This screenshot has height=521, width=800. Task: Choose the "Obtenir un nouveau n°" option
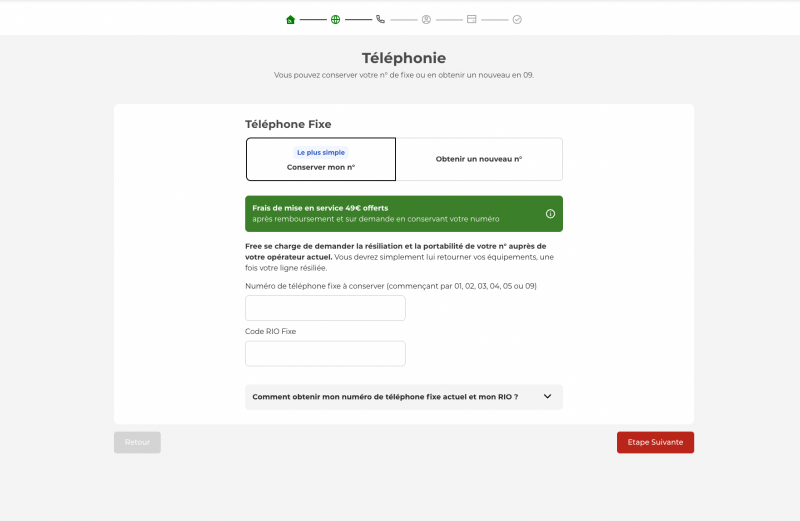click(479, 159)
